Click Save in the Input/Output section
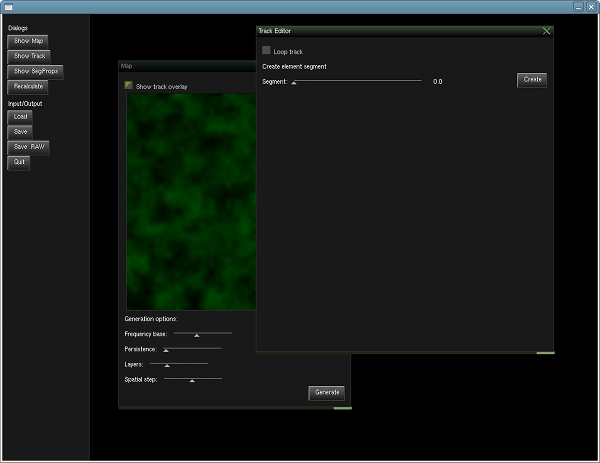 point(21,131)
